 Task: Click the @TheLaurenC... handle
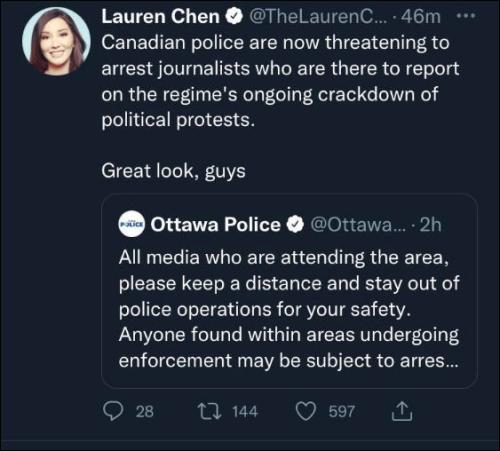point(318,16)
